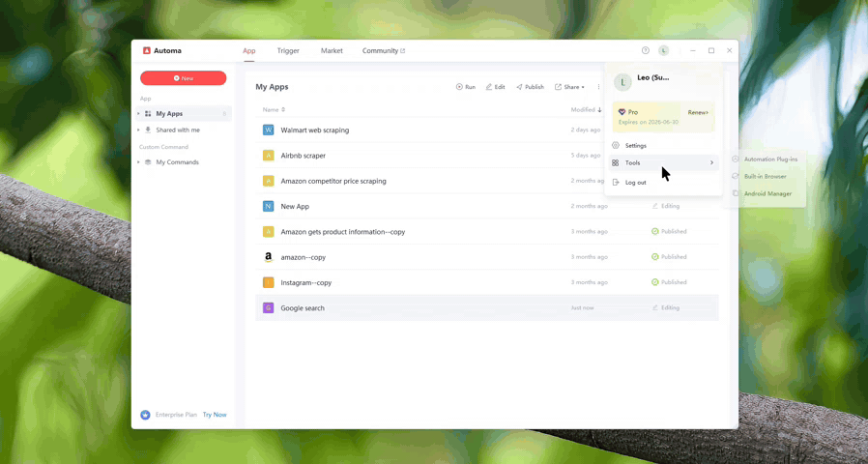868x464 pixels.
Task: Expand the My Commands tree arrow
Action: pyautogui.click(x=138, y=162)
